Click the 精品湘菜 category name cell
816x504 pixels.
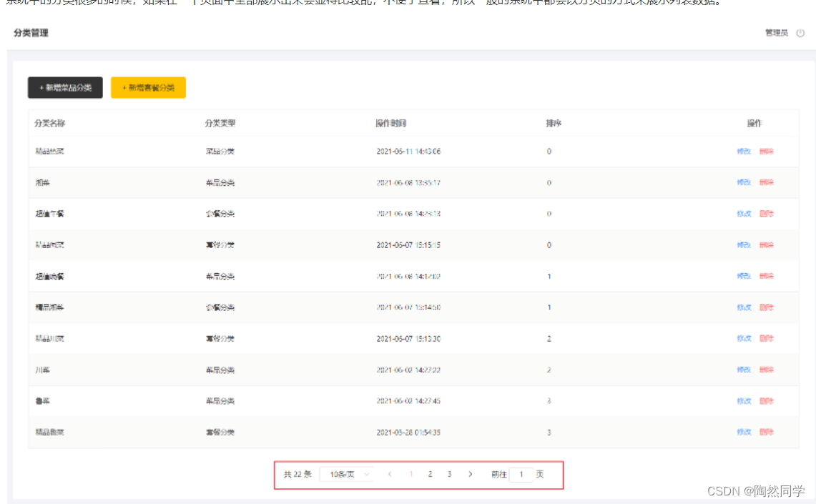50,307
